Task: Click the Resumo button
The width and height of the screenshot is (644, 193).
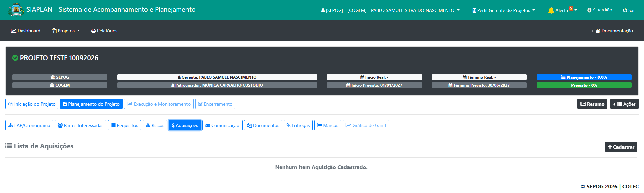Action: 592,104
